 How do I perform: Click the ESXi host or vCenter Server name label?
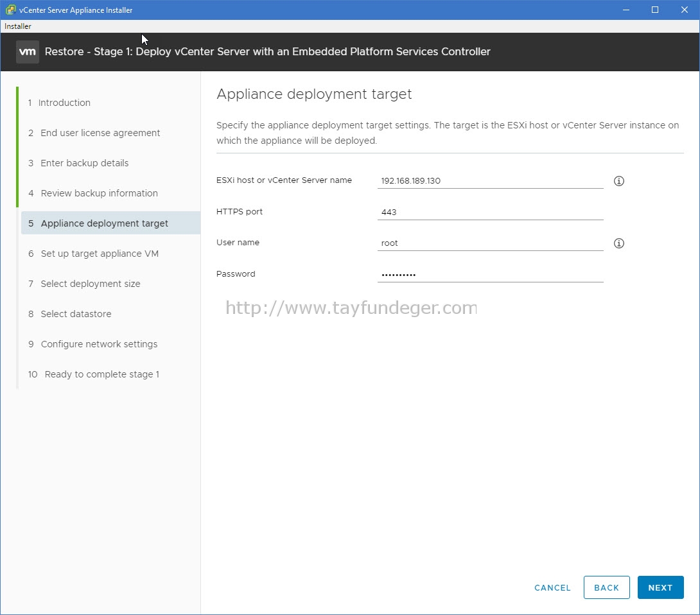click(284, 180)
